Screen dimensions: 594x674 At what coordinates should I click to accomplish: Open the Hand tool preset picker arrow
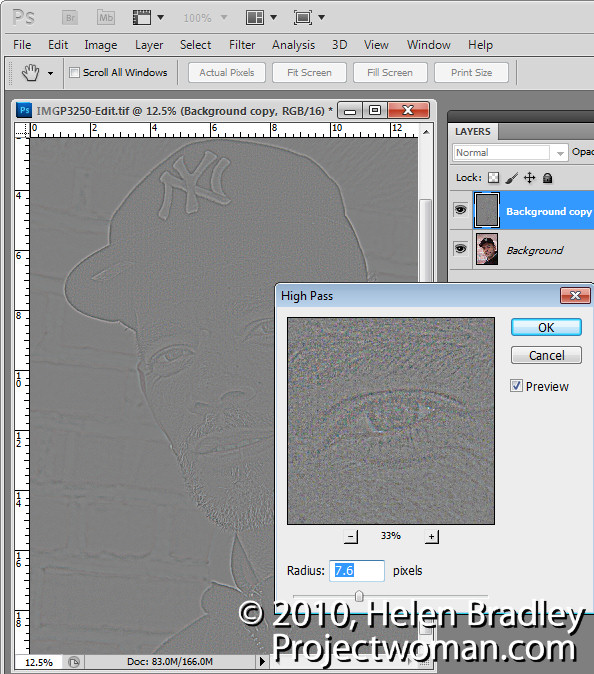click(50, 74)
